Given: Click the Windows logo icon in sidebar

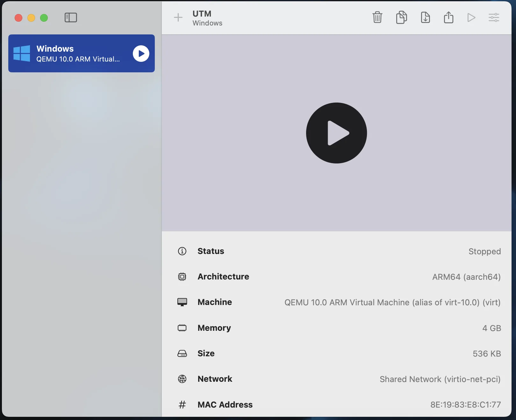Looking at the screenshot, I should (22, 53).
